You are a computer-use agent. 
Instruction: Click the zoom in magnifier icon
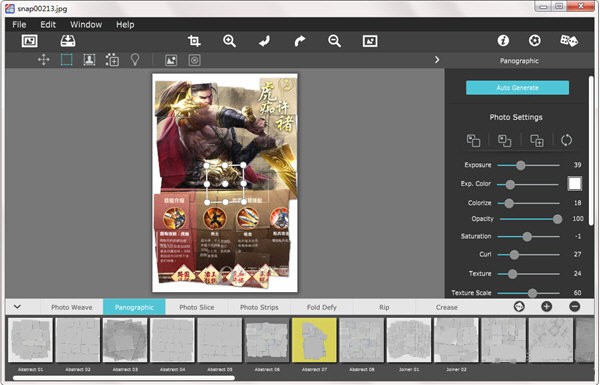(229, 41)
